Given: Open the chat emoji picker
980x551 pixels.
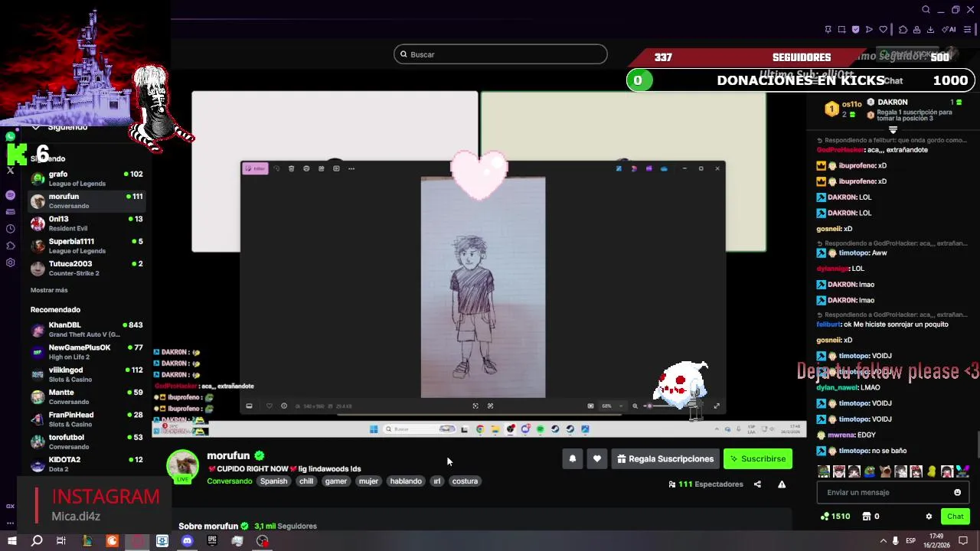Looking at the screenshot, I should (x=957, y=492).
